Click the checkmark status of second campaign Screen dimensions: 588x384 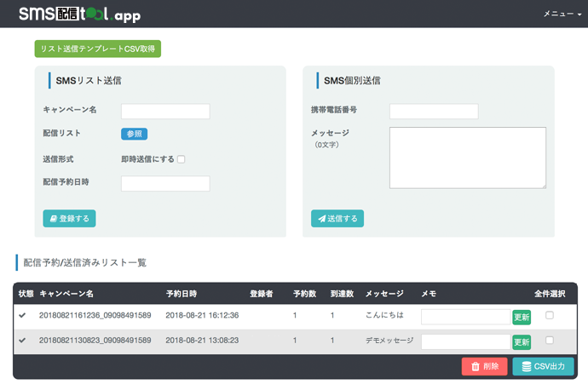(x=22, y=341)
